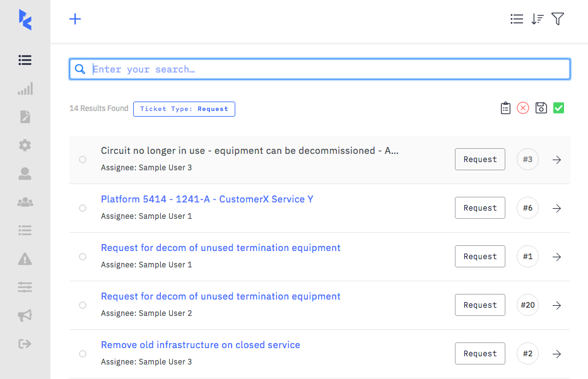This screenshot has width=588, height=379.
Task: Open the filter funnel icon
Action: click(x=558, y=19)
